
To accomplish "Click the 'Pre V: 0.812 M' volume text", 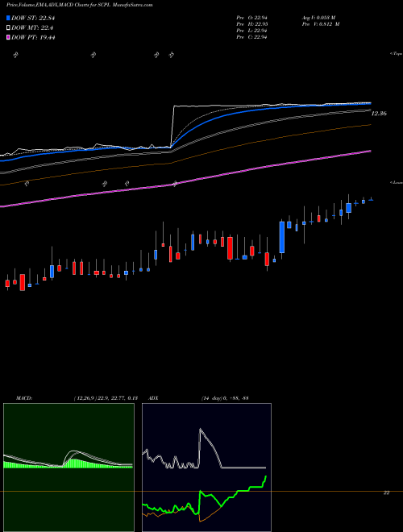I will click(320, 24).
